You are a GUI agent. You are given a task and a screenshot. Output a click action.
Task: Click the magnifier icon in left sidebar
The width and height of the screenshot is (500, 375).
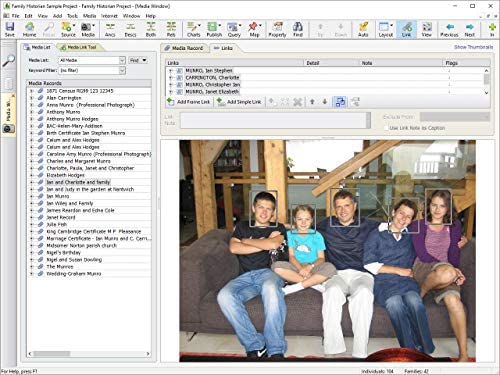pyautogui.click(x=9, y=60)
